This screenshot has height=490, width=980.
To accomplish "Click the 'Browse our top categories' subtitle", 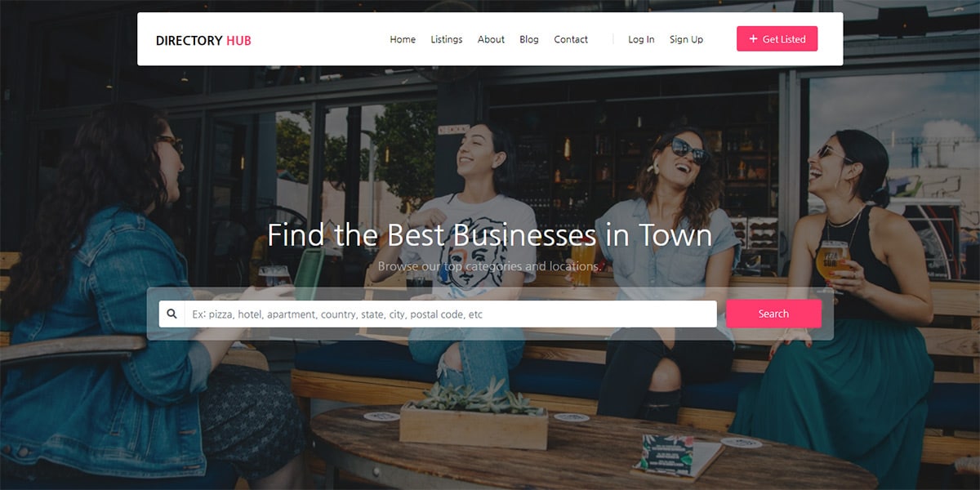I will [x=490, y=266].
